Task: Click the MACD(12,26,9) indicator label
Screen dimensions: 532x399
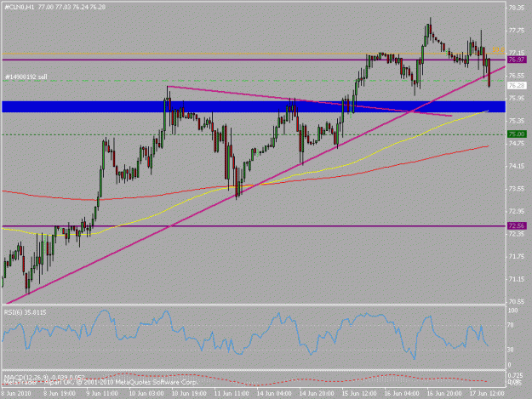Action: pyautogui.click(x=44, y=377)
